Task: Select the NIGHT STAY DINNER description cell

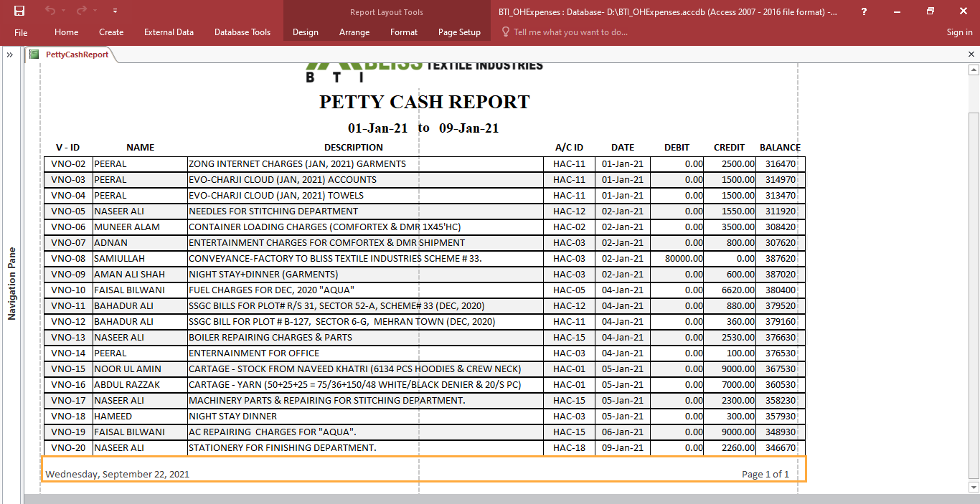Action: 365,417
